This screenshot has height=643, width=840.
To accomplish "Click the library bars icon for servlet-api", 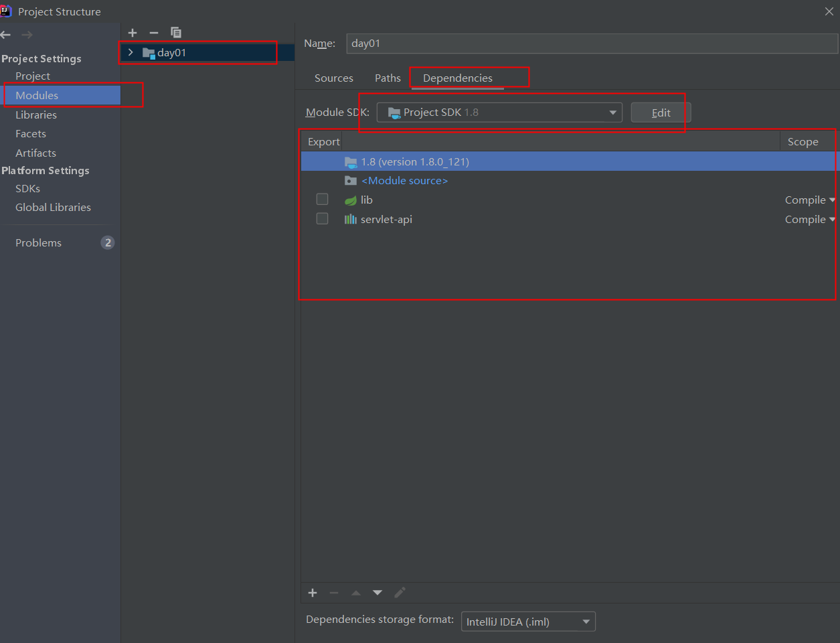I will click(x=351, y=220).
